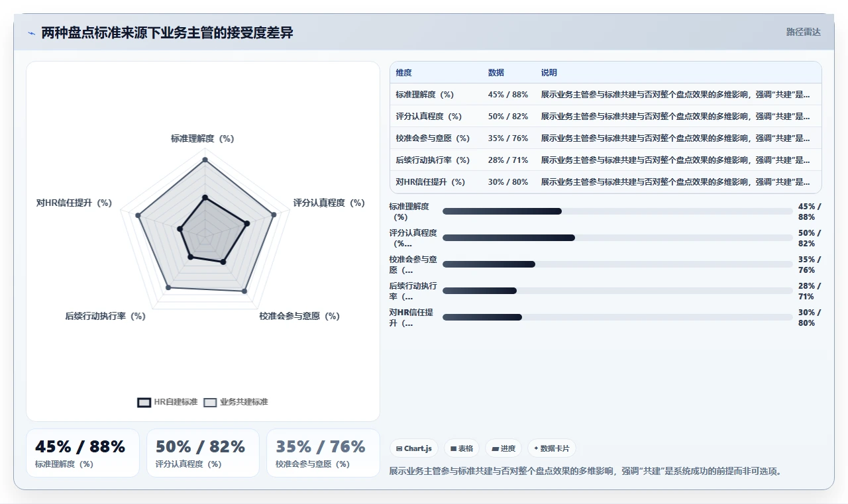Select the 表格 tag chip

[x=461, y=448]
